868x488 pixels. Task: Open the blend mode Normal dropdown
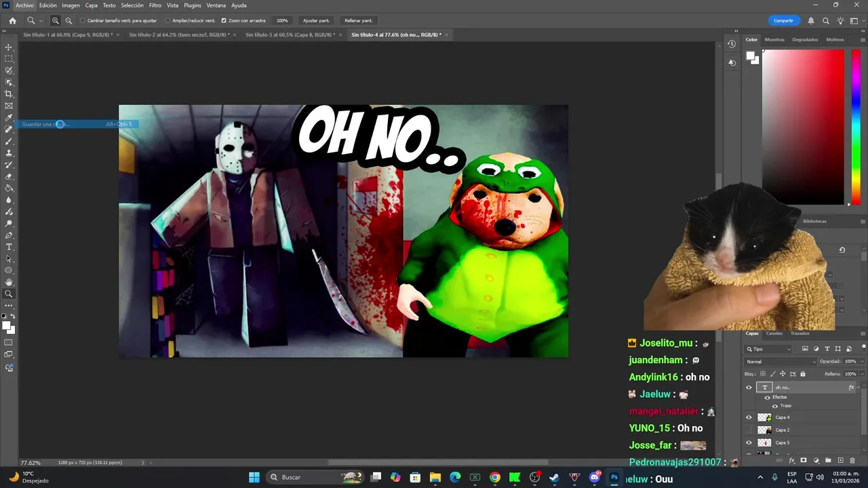tap(781, 361)
